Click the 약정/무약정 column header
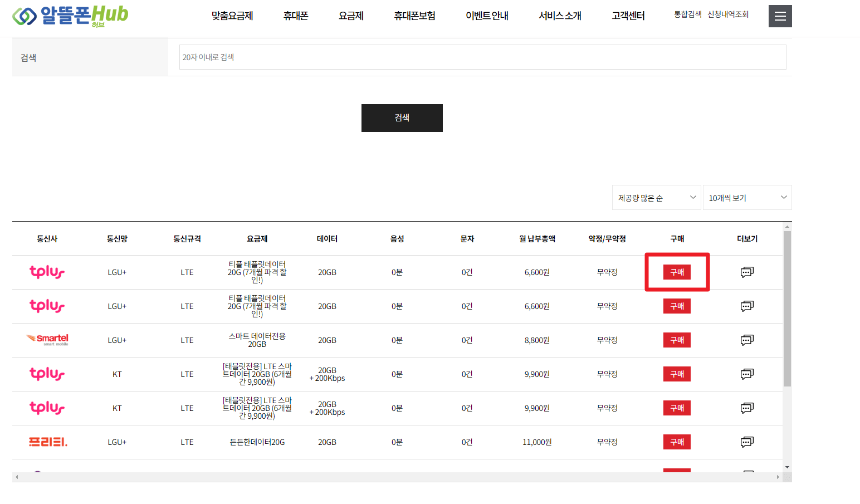Image resolution: width=860 pixels, height=504 pixels. coord(607,238)
